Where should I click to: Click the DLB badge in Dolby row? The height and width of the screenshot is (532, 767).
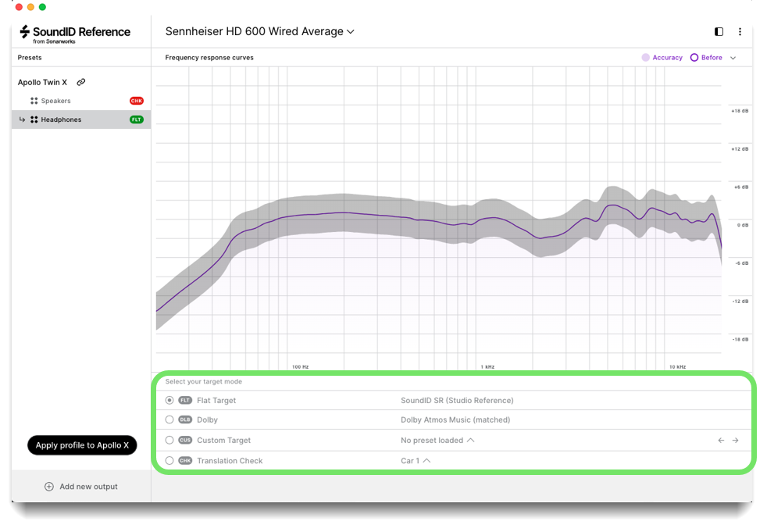(185, 420)
